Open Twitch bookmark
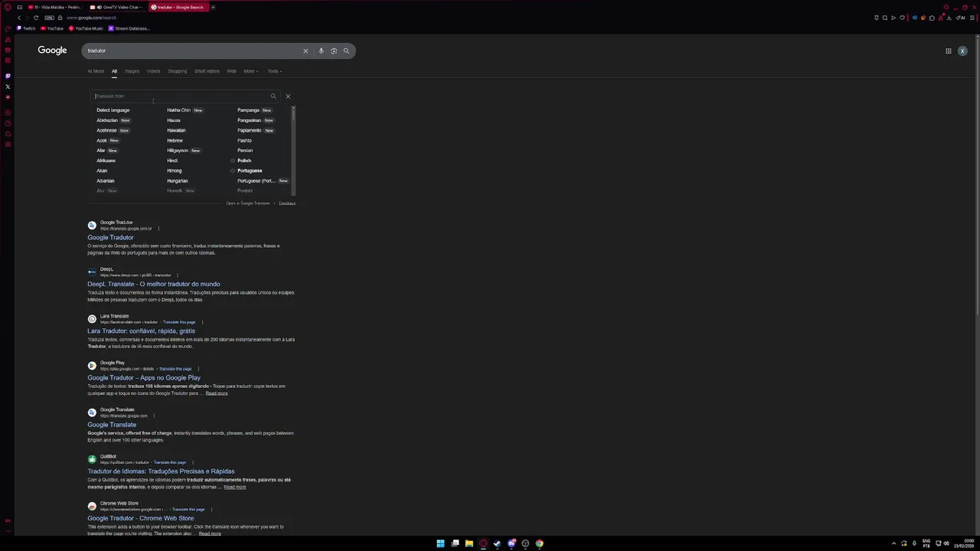The width and height of the screenshot is (980, 551). coord(26,28)
